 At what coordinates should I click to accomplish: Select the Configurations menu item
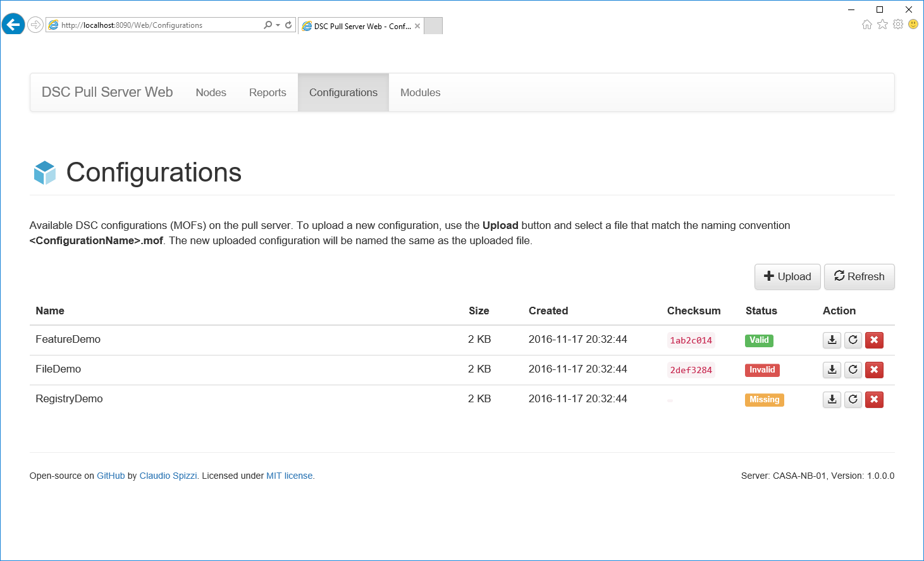click(343, 92)
